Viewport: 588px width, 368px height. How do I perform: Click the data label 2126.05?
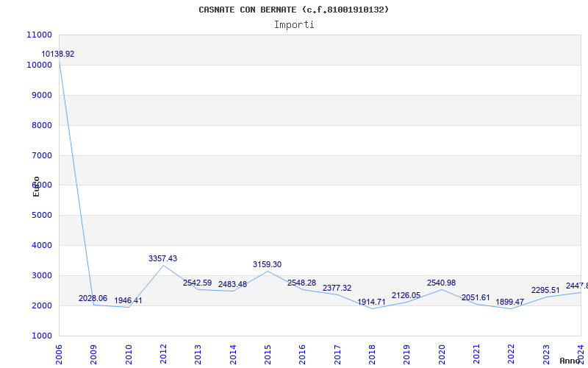(406, 296)
